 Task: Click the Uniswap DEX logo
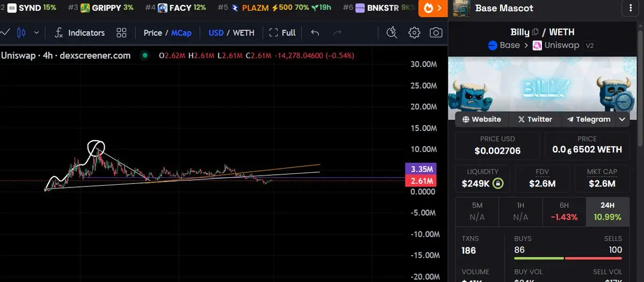537,45
